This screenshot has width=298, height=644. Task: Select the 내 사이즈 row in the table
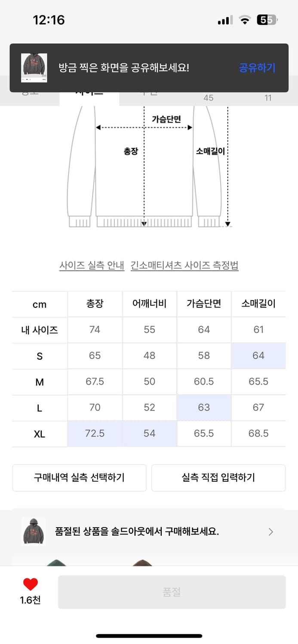39,330
